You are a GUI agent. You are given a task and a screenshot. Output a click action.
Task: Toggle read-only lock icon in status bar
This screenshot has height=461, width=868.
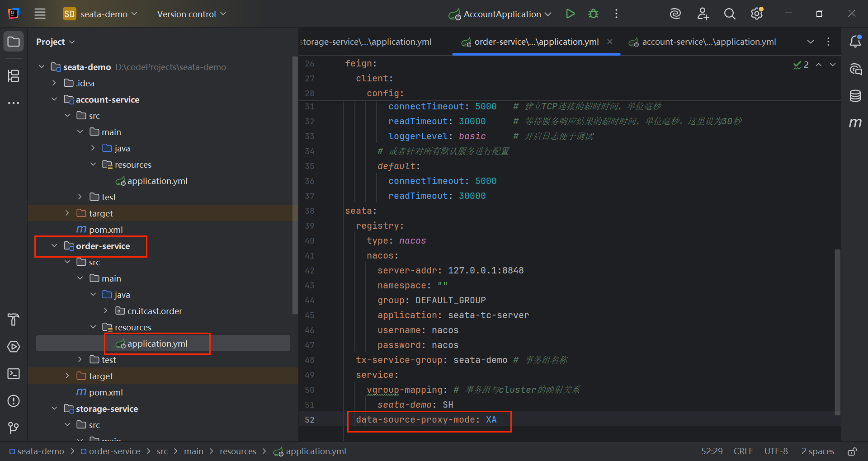point(852,451)
